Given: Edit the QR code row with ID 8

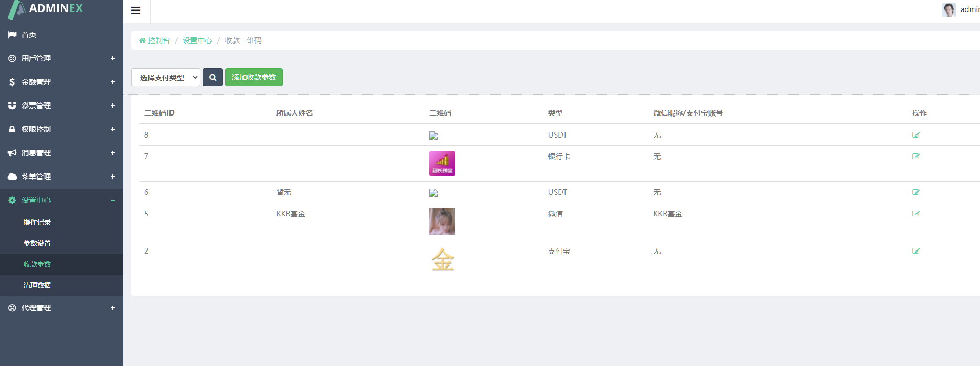Looking at the screenshot, I should [x=915, y=135].
